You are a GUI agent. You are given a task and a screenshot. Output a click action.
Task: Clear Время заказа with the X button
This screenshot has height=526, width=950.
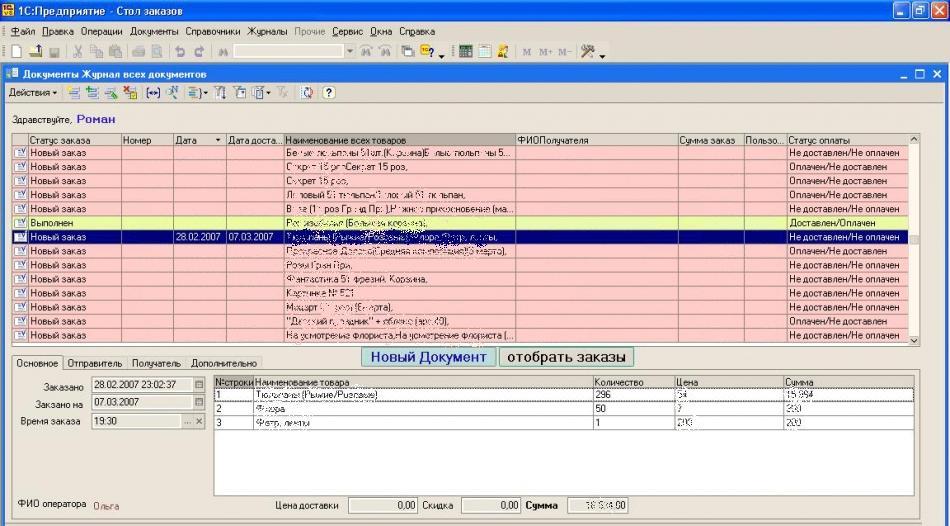(199, 421)
